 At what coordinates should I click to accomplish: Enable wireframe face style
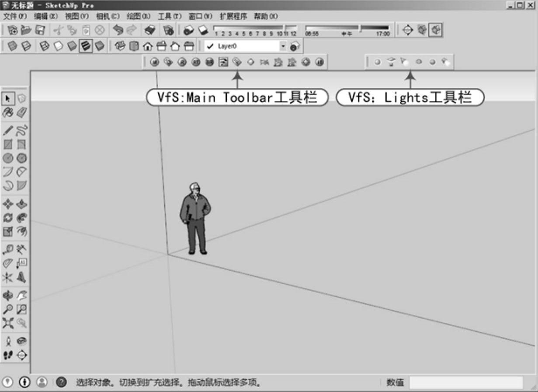click(x=44, y=46)
